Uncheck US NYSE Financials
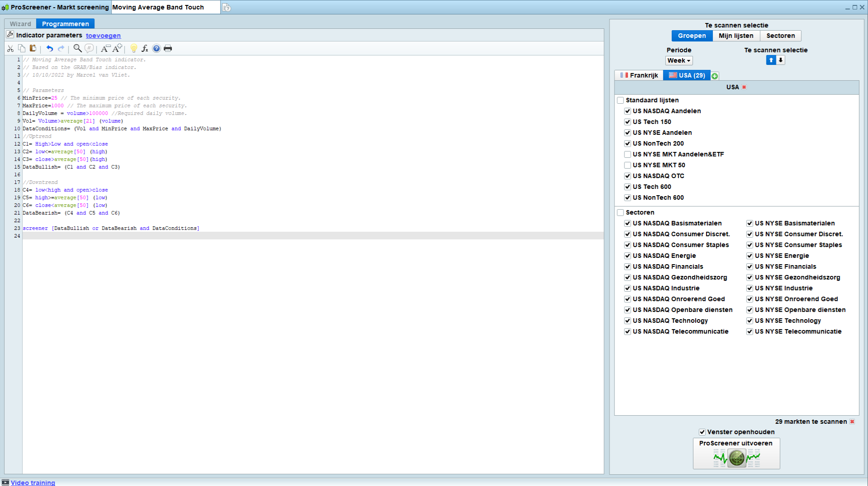 (750, 266)
